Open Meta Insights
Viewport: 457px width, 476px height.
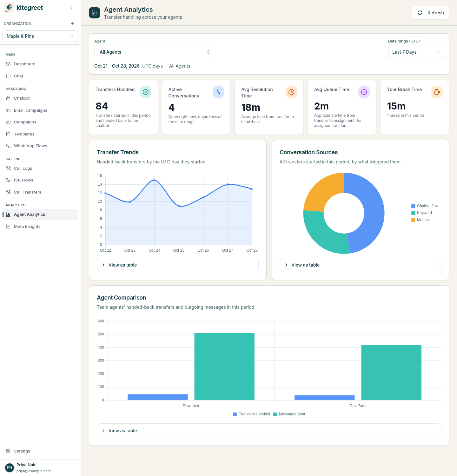coord(40,227)
